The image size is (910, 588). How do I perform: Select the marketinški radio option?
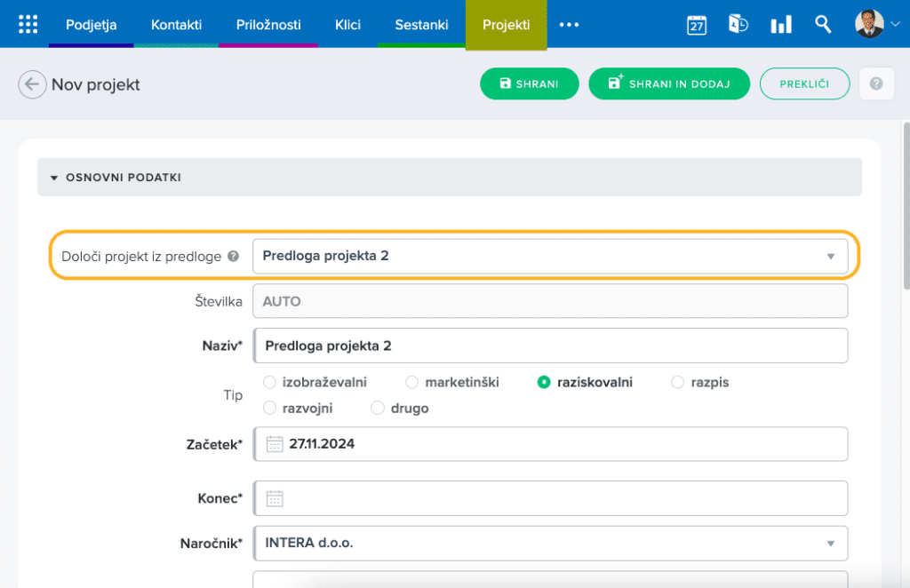(411, 382)
